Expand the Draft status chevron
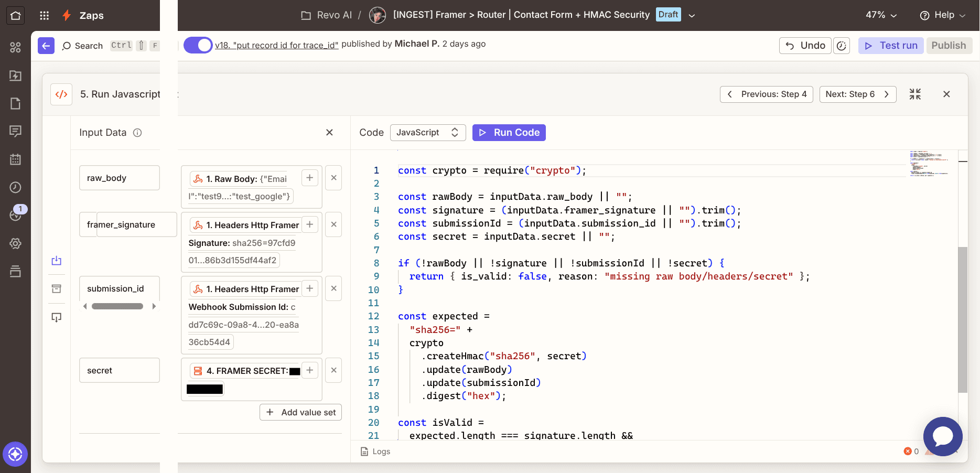The width and height of the screenshot is (980, 473). 692,16
